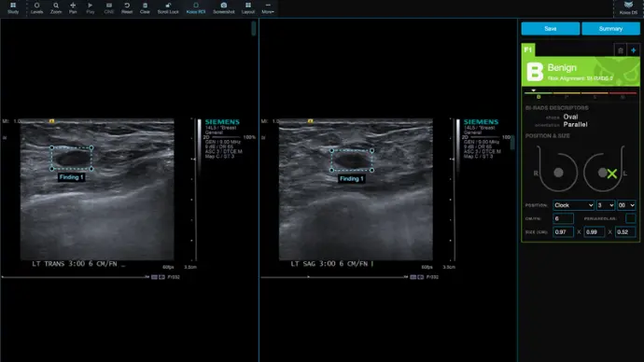The image size is (644, 362).
Task: Edit the 0.52 size field
Action: coord(625,232)
